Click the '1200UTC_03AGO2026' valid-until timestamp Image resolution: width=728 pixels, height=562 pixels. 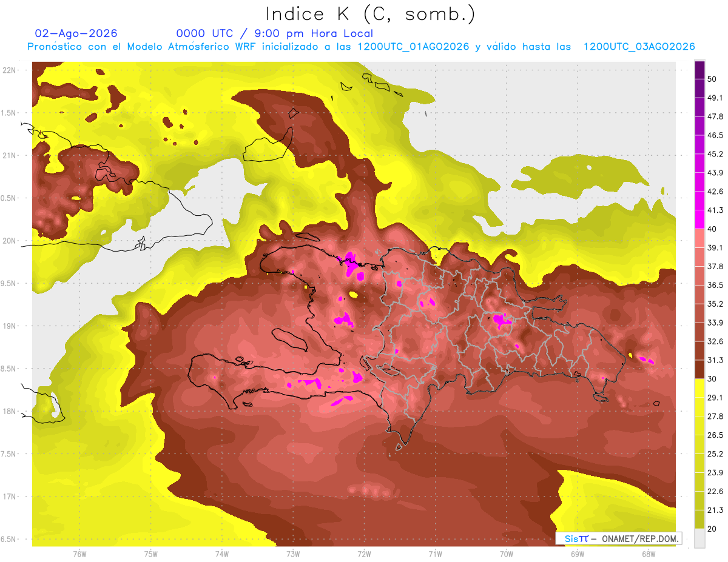click(639, 47)
